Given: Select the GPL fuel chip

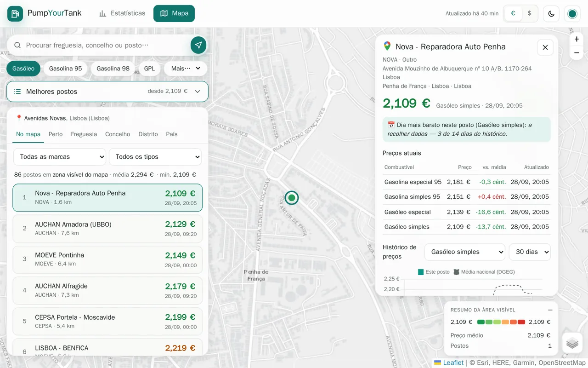Looking at the screenshot, I should 149,69.
